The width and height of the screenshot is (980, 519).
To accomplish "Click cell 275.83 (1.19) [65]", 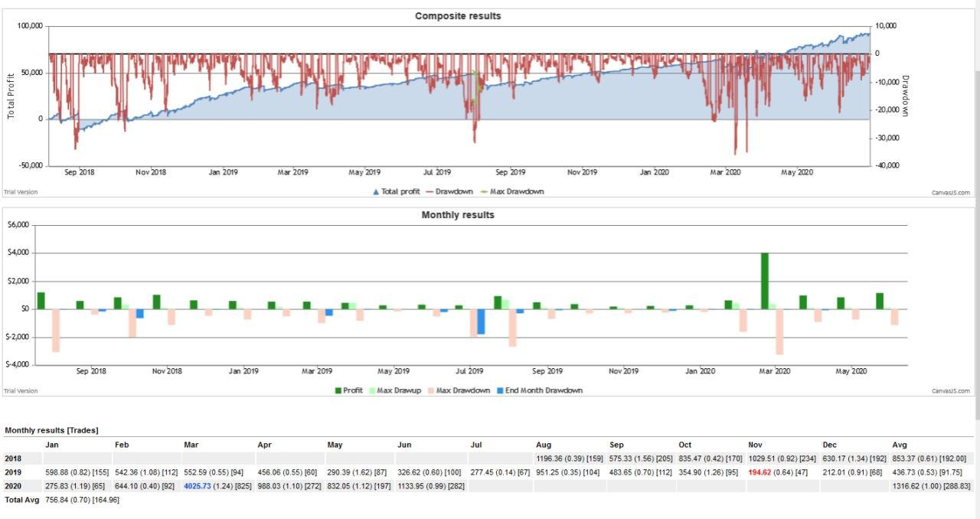I will (x=76, y=486).
